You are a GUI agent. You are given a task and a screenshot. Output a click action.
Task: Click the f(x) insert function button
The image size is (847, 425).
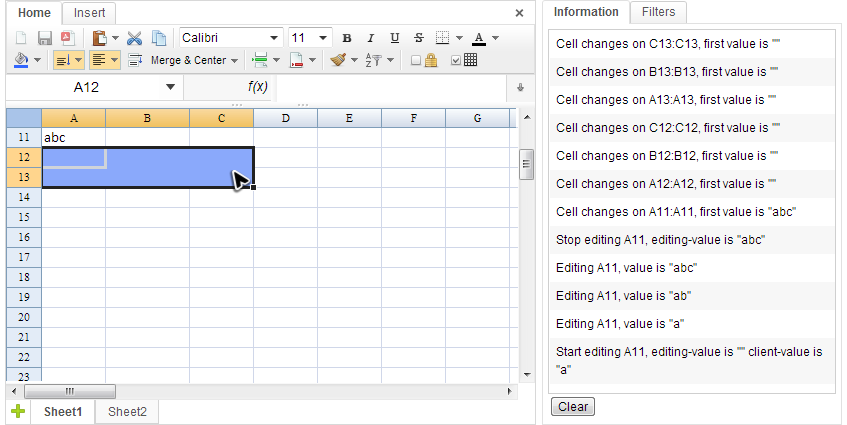[x=257, y=87]
